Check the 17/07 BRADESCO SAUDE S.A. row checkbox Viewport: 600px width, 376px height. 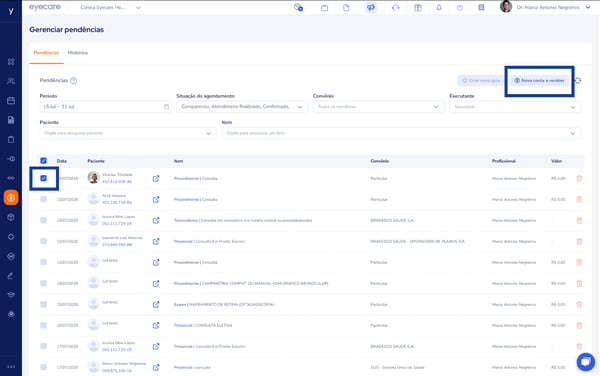coord(43,346)
